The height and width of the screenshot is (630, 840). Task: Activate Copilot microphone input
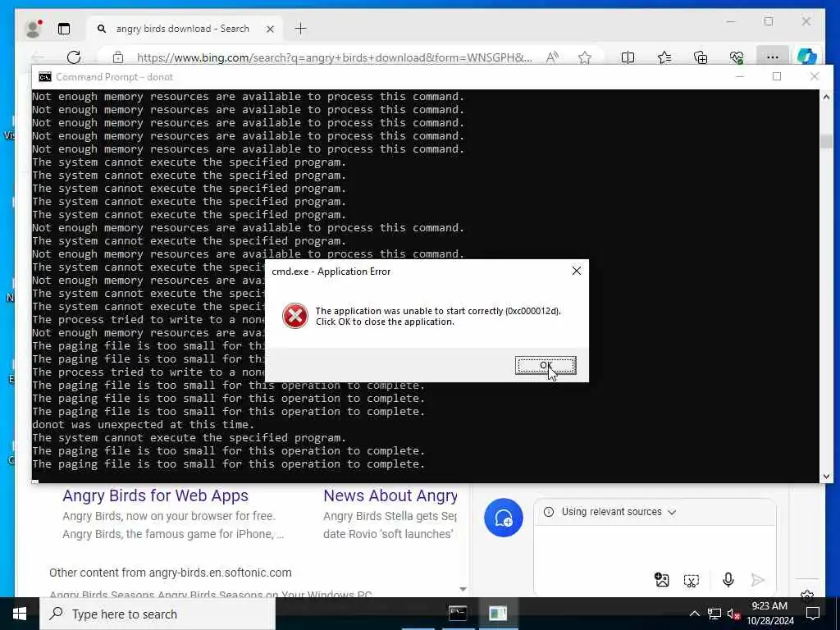[728, 580]
